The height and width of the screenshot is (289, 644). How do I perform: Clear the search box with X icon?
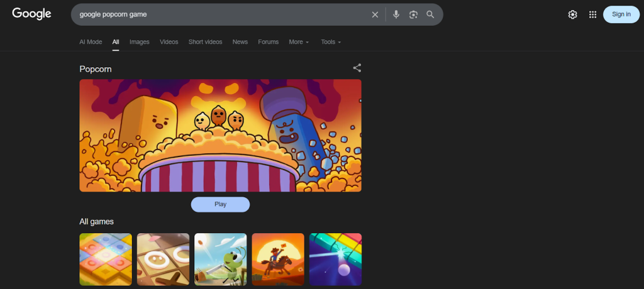pyautogui.click(x=375, y=14)
